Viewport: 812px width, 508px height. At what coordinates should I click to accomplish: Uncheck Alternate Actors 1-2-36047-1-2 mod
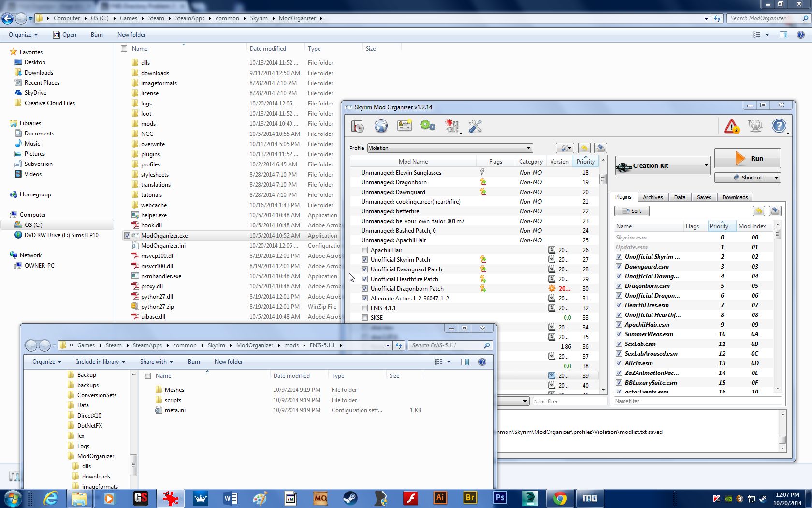[365, 299]
